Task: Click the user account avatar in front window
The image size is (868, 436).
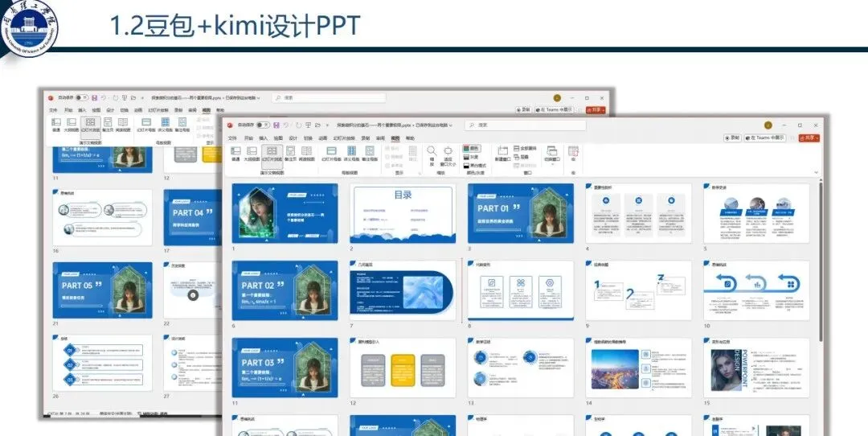Action: [768, 125]
